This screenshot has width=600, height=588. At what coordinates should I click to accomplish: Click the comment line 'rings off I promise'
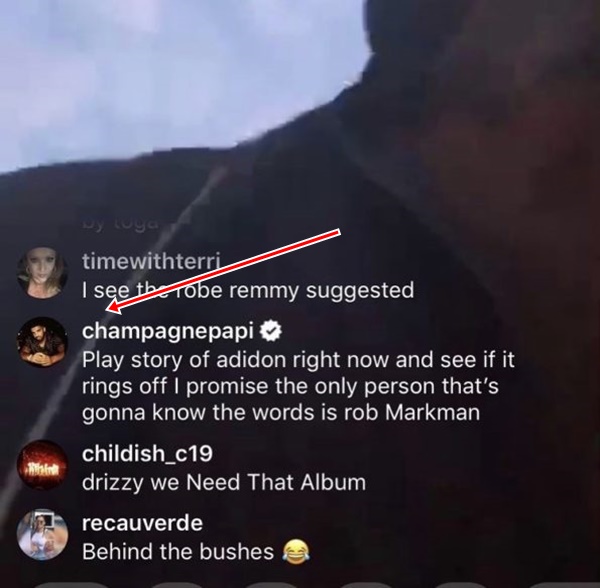(x=290, y=387)
